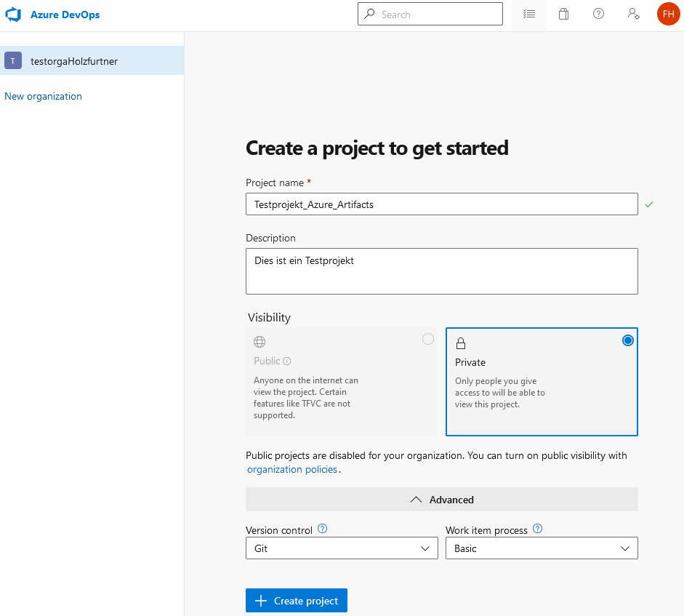Click in the Project name field
684x616 pixels.
pyautogui.click(x=441, y=204)
